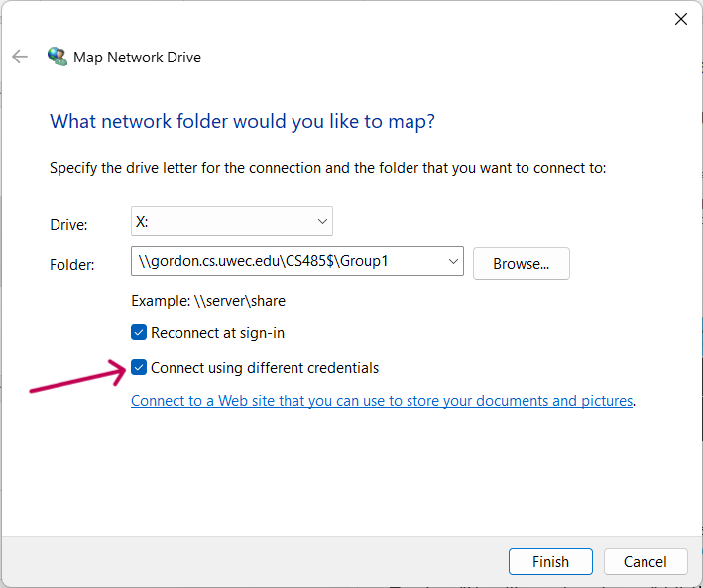Screen dimensions: 703x588
Task: Click the chevron arrow of the Drive combo
Action: (x=322, y=221)
